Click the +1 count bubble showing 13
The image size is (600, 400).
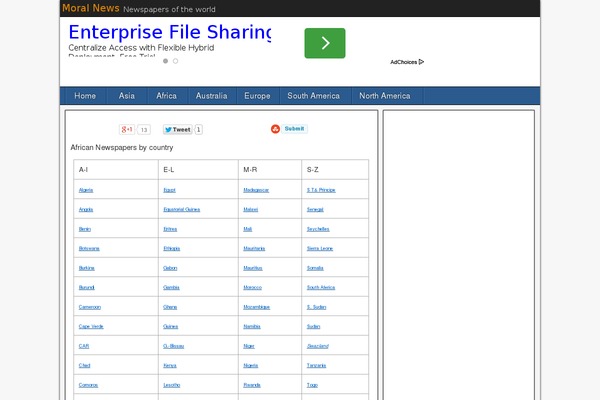coord(144,130)
